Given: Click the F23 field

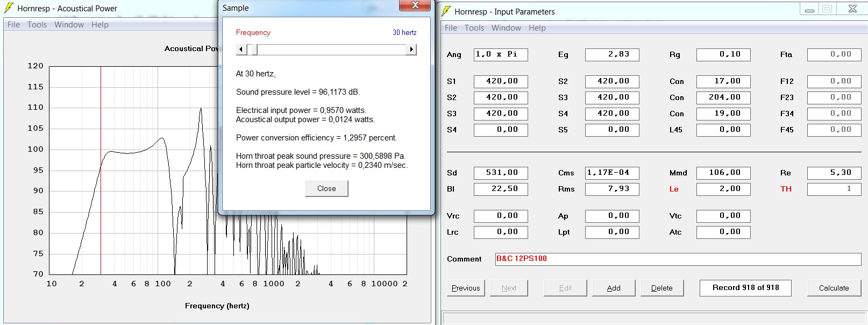Looking at the screenshot, I should [834, 97].
